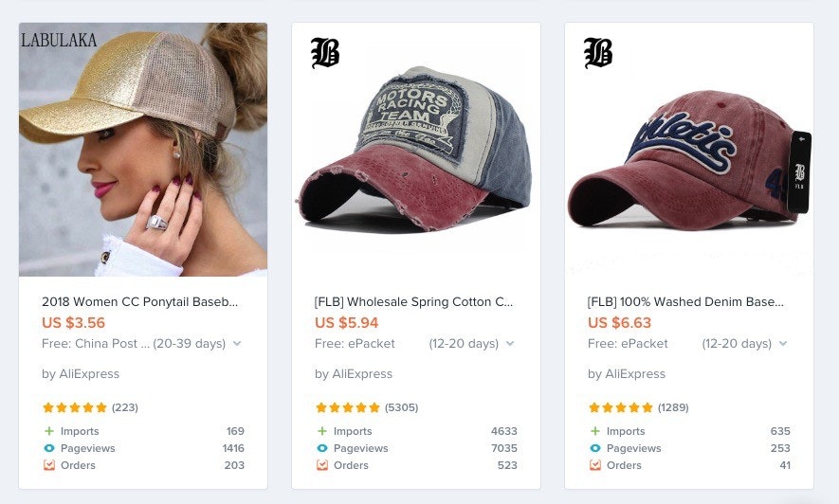Click the green plus Imports icon on the ponytail cap card
839x504 pixels.
point(48,431)
